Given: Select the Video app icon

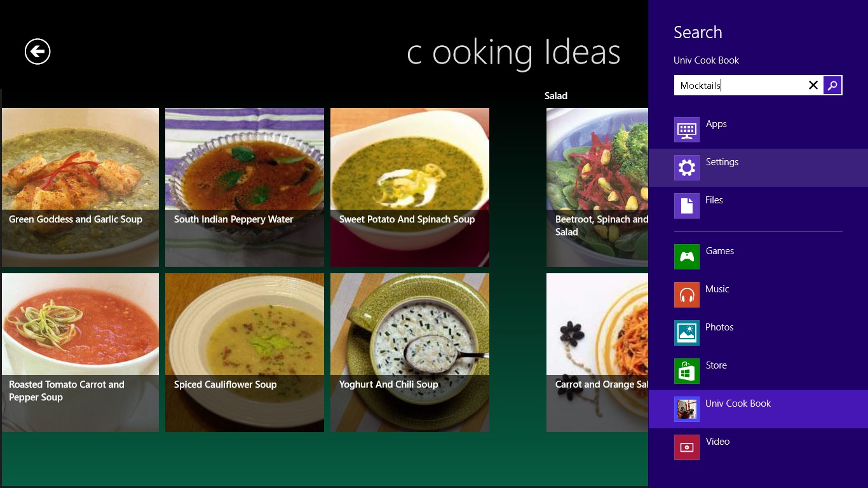Looking at the screenshot, I should [686, 447].
